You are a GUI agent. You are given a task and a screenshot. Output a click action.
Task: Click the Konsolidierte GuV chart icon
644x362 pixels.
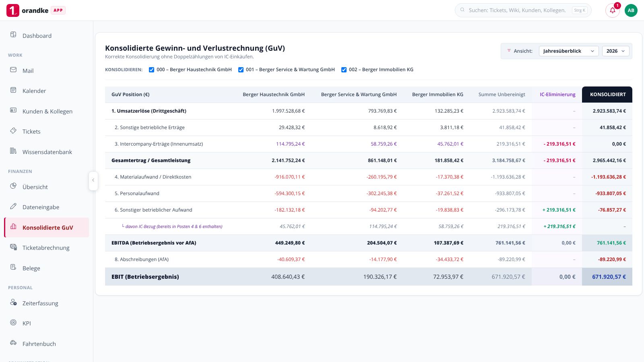13,226
